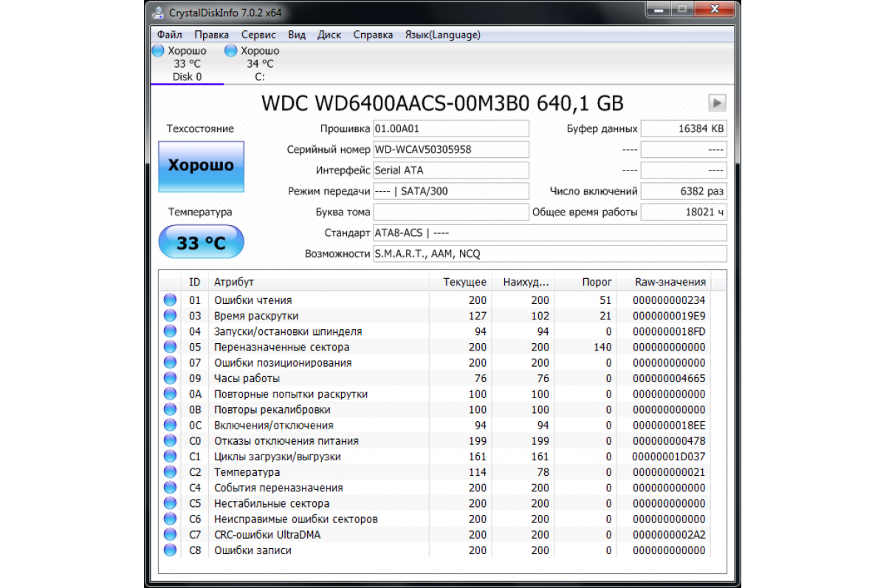Click the status orb for attribute 0A

point(171,394)
